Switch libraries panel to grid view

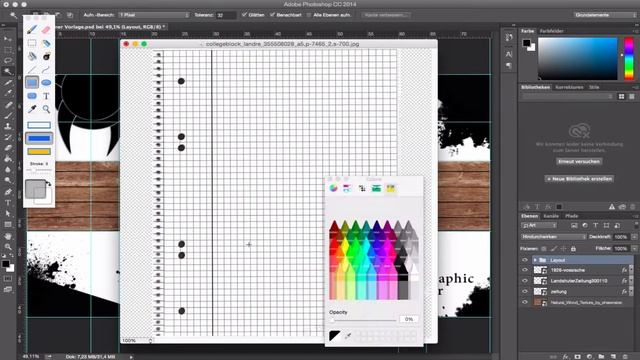click(621, 97)
